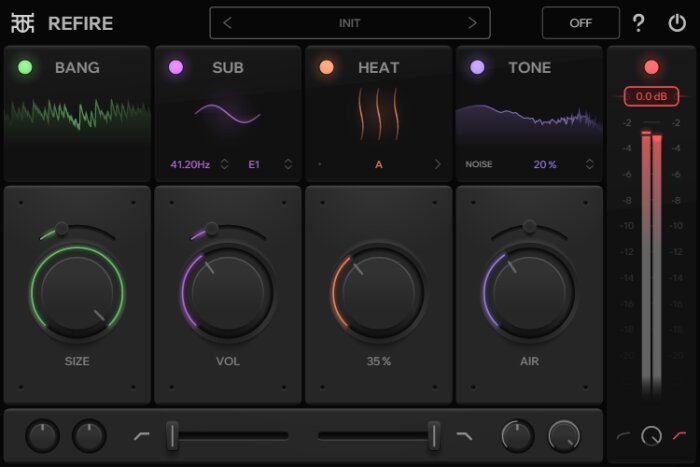The height and width of the screenshot is (467, 700).
Task: Toggle the SUB module purple indicator
Action: pos(176,67)
